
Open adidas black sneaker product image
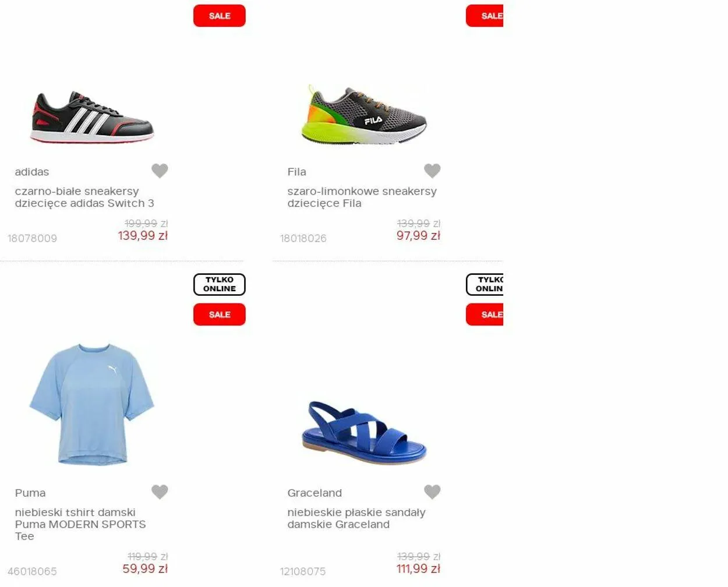click(92, 116)
